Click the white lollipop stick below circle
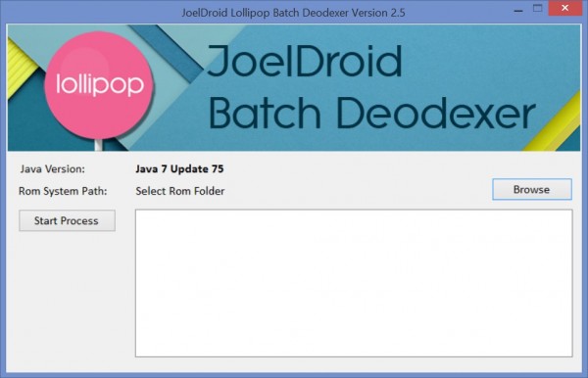This screenshot has width=588, height=378. pyautogui.click(x=98, y=145)
